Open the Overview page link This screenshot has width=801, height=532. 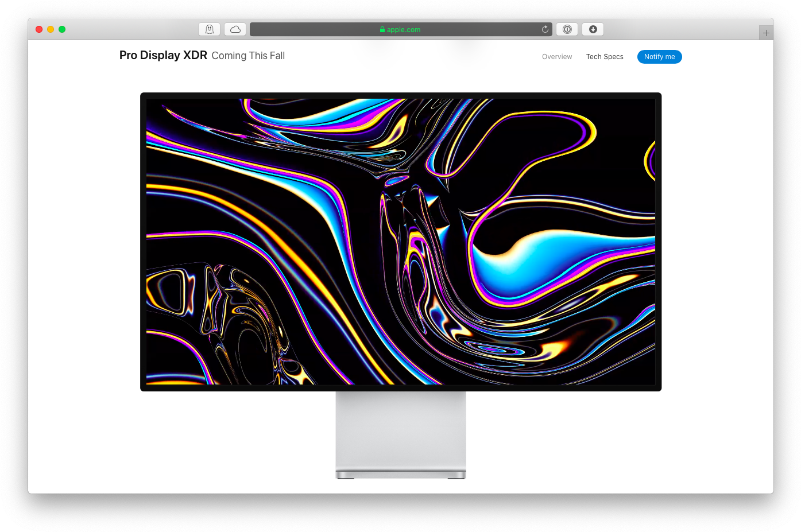[x=557, y=57]
